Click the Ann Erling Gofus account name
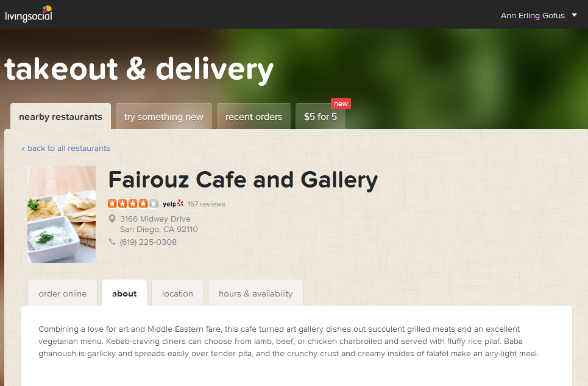 pos(533,16)
